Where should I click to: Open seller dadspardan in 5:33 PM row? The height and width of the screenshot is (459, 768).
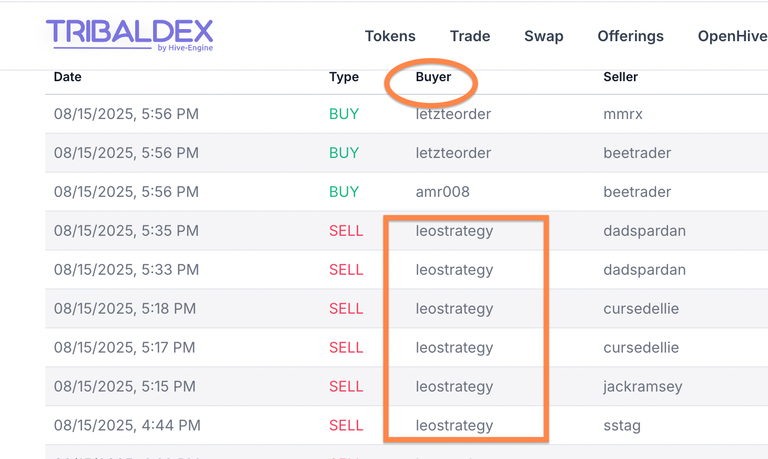[644, 269]
